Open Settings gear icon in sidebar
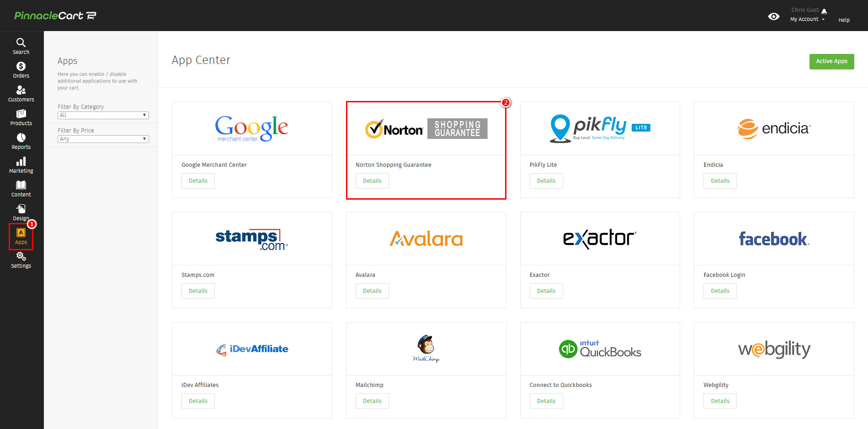Viewport: 868px width, 429px height. pos(21,256)
